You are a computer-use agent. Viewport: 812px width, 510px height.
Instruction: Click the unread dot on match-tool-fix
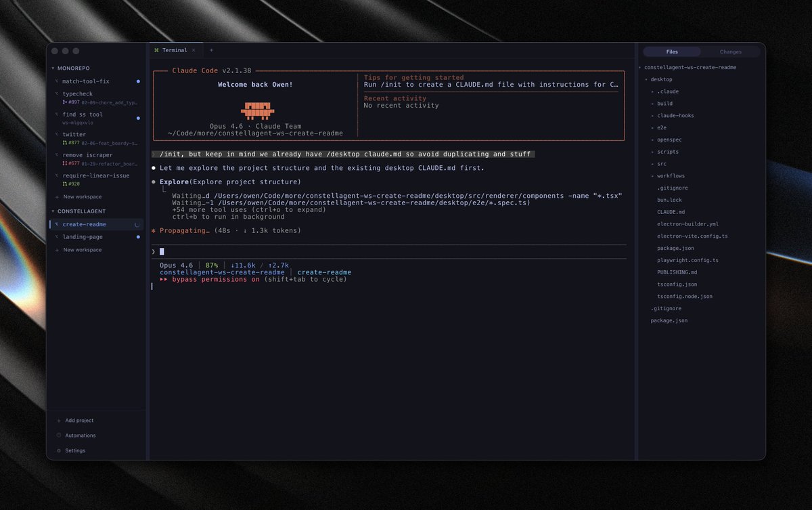[138, 81]
